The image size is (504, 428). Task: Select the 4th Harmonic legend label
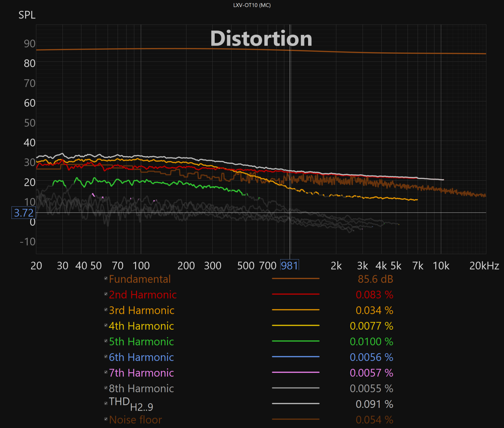click(141, 326)
